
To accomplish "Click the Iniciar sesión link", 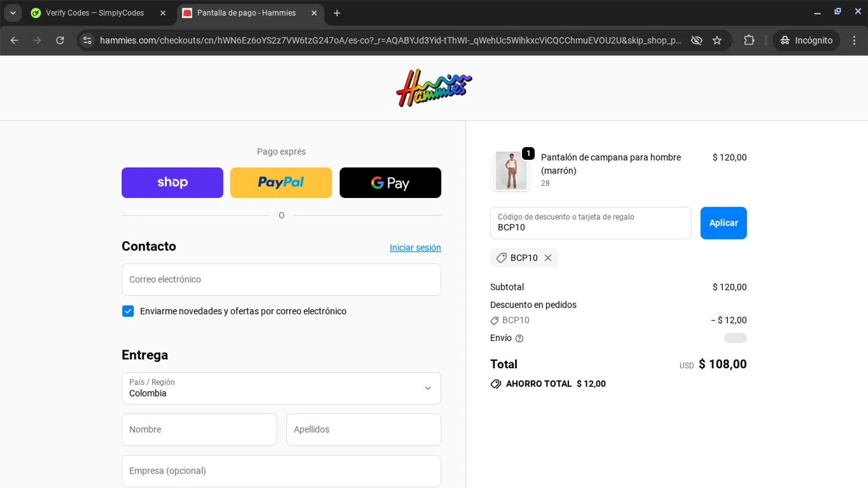I will 415,248.
